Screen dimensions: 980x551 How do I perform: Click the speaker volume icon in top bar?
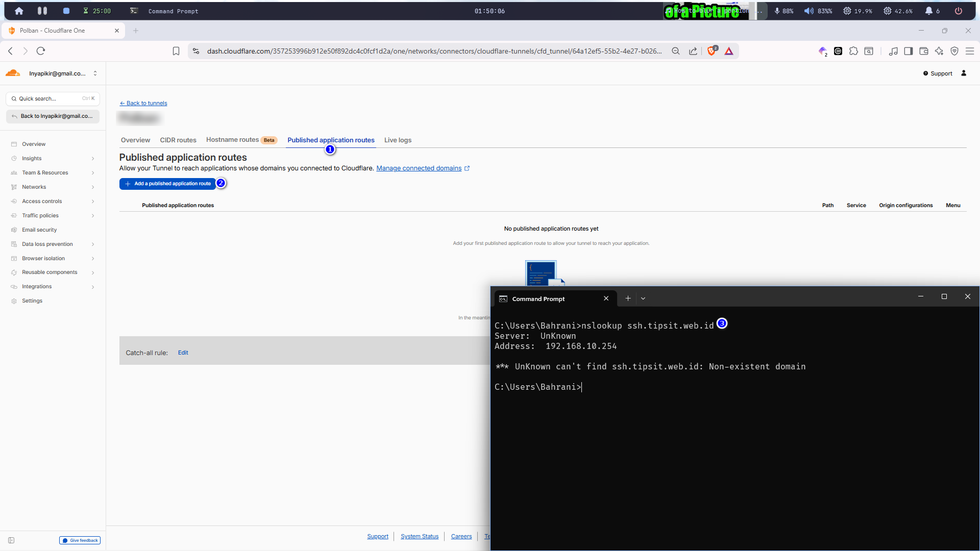(x=808, y=11)
